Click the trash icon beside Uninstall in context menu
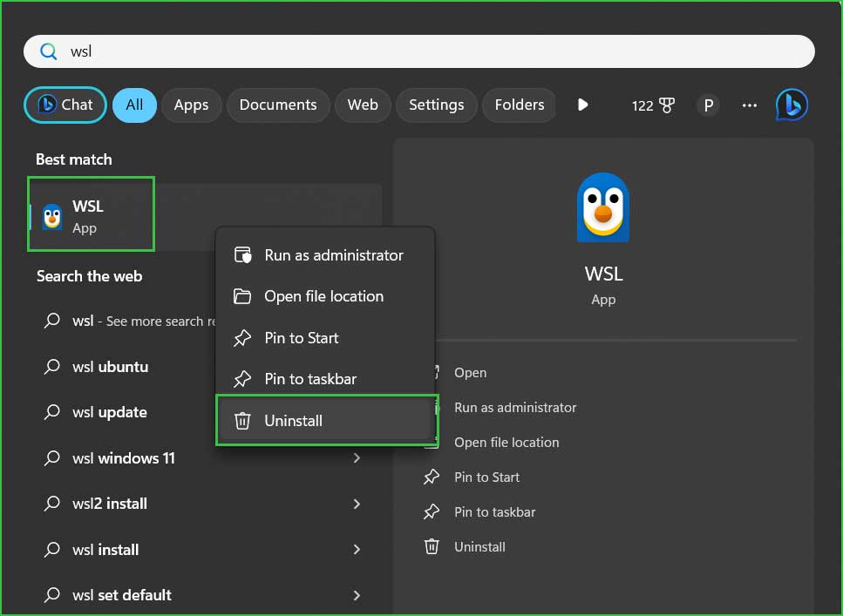This screenshot has width=843, height=616. 242,420
